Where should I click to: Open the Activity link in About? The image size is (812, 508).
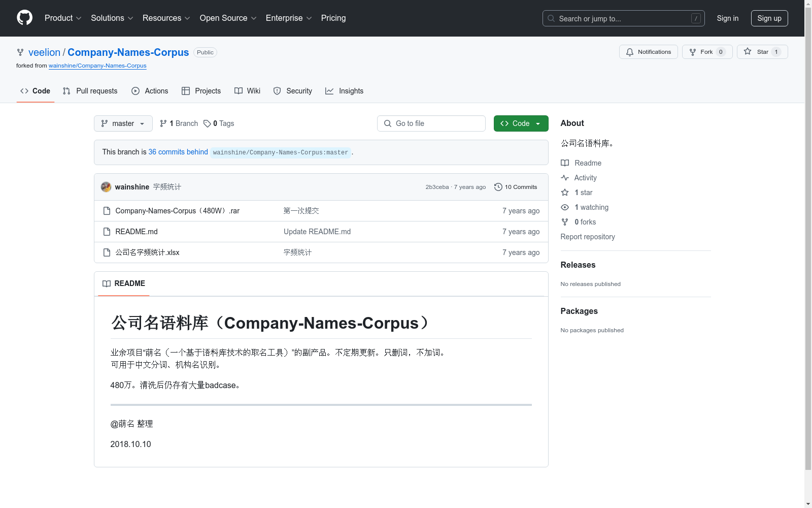579,178
